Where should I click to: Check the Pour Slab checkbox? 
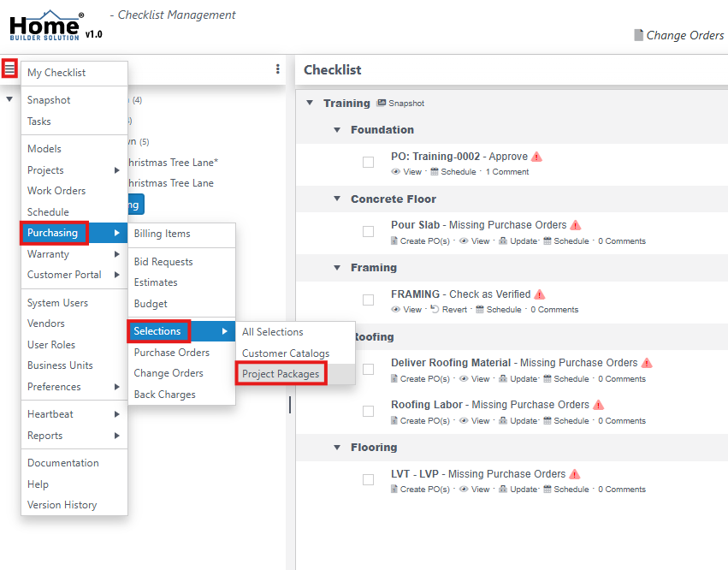pos(368,231)
